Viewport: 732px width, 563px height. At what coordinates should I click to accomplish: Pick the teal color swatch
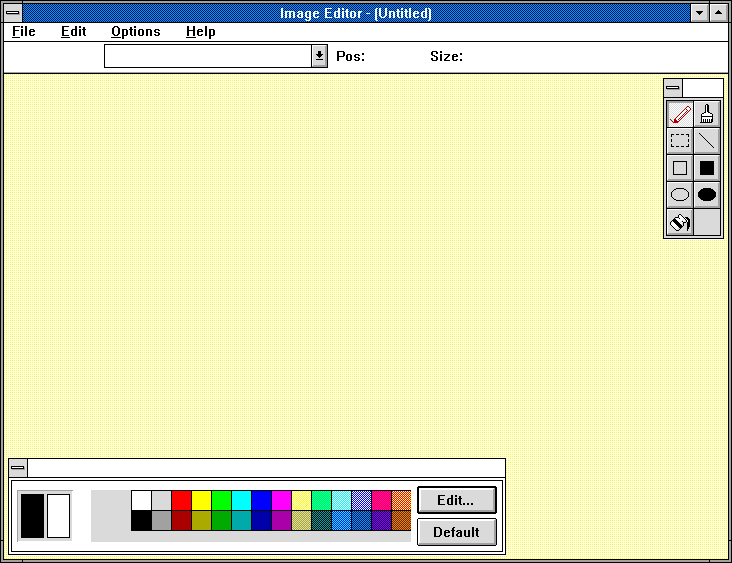click(x=241, y=521)
